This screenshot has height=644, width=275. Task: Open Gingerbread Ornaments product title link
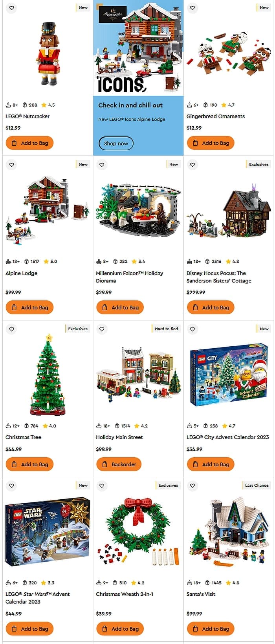pos(216,116)
